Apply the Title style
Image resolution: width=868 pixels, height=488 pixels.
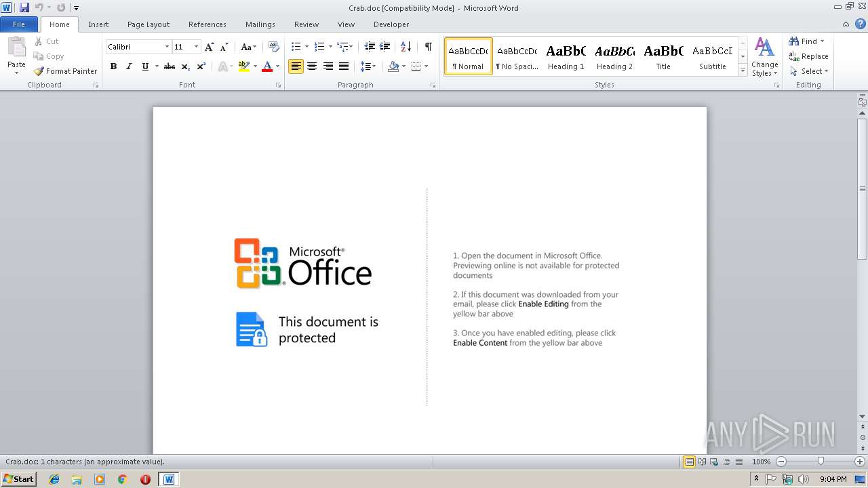click(x=663, y=56)
